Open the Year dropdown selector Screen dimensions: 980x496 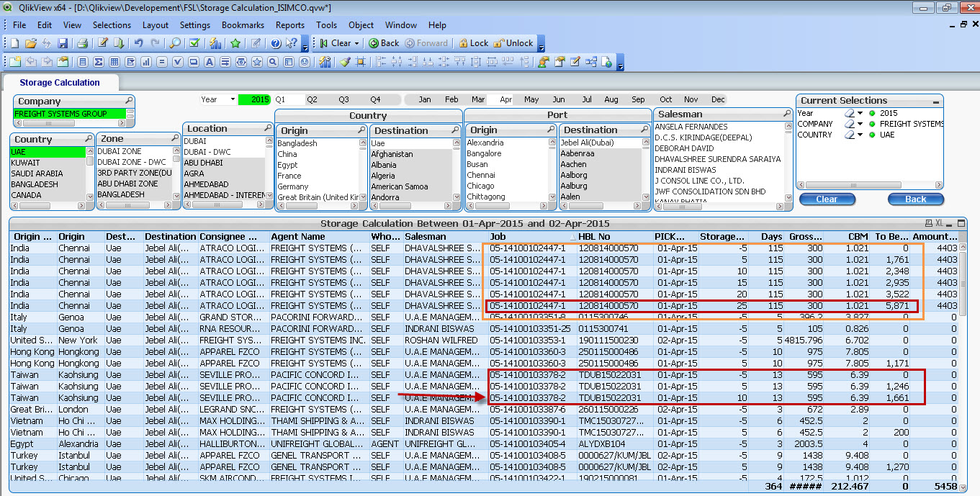(233, 99)
